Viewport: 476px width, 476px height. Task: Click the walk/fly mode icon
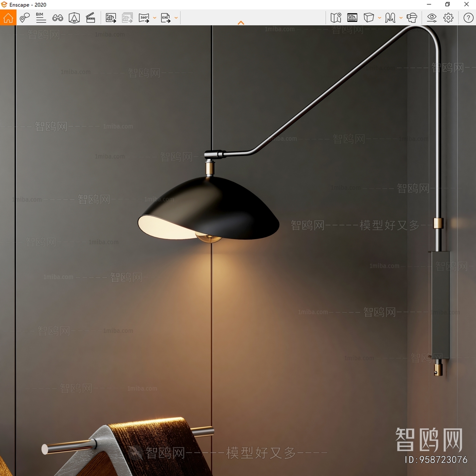390,18
